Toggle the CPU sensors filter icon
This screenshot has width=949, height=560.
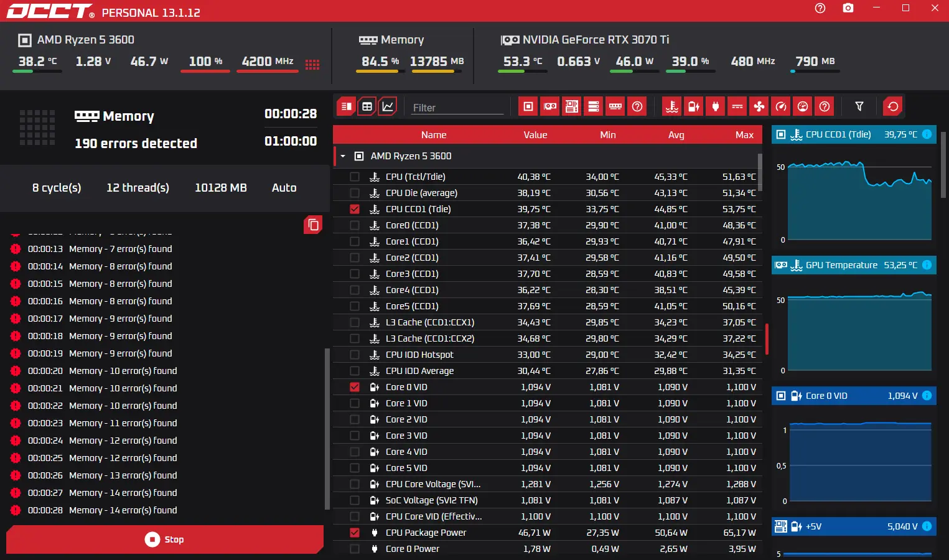click(x=528, y=106)
